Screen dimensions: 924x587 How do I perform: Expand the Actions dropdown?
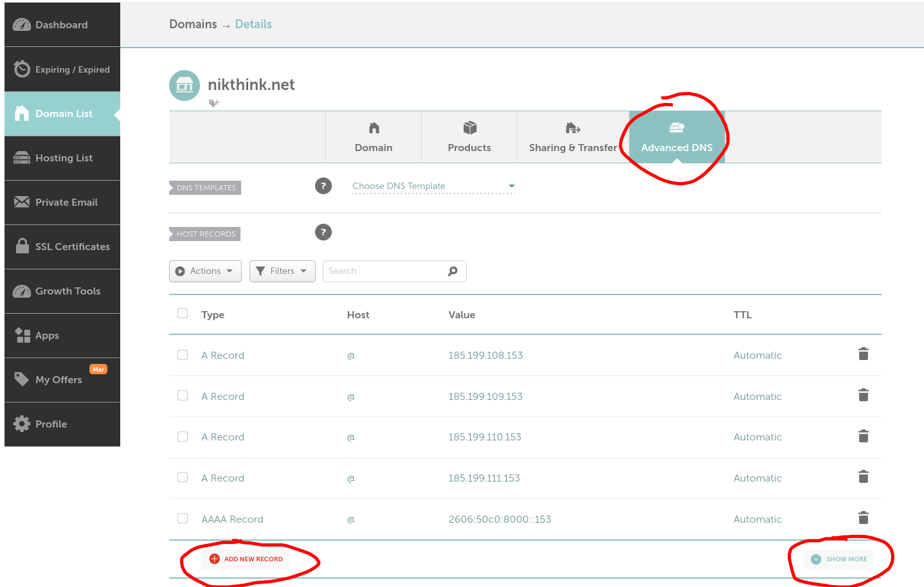[204, 271]
